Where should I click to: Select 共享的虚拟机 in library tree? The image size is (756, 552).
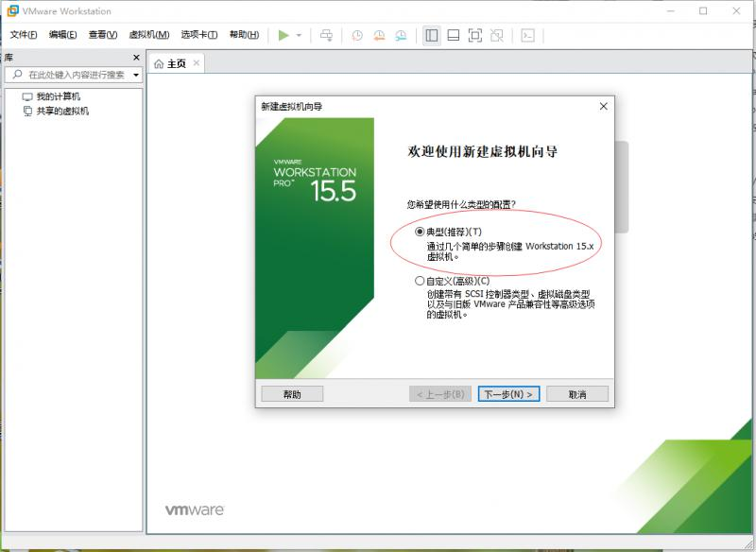pos(62,112)
